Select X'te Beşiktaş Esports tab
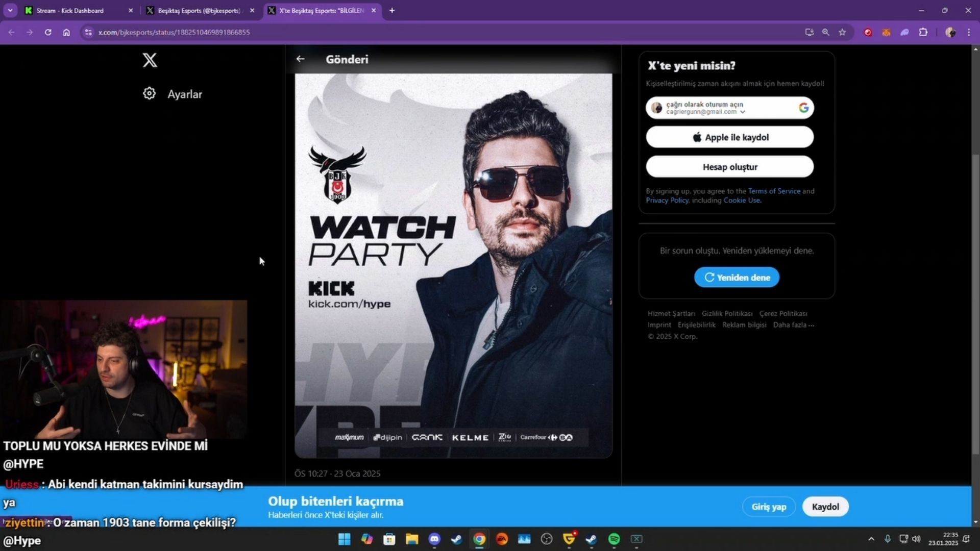The height and width of the screenshot is (551, 980). (x=322, y=10)
